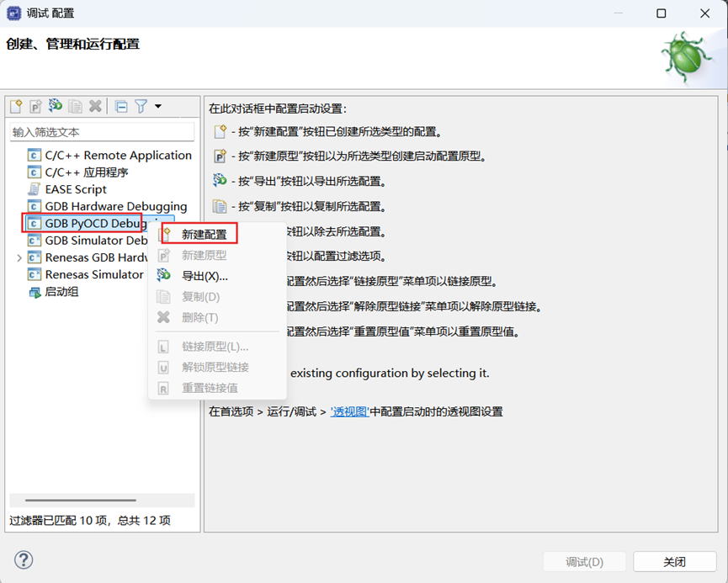Click the filter status text 过滤器已匹配 10 项
The image size is (728, 583).
click(58, 521)
